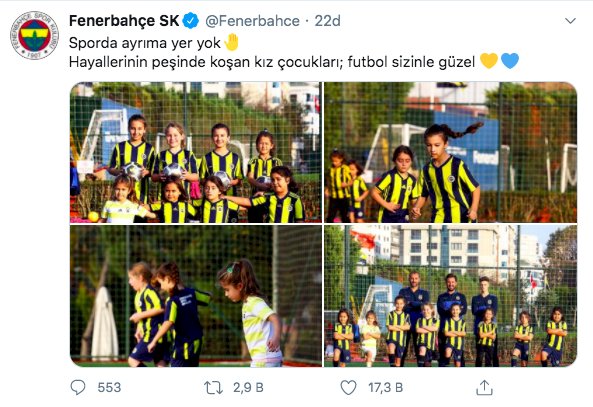Screen dimensions: 593x407
Task: Click the blue heart emoji
Action: point(510,61)
